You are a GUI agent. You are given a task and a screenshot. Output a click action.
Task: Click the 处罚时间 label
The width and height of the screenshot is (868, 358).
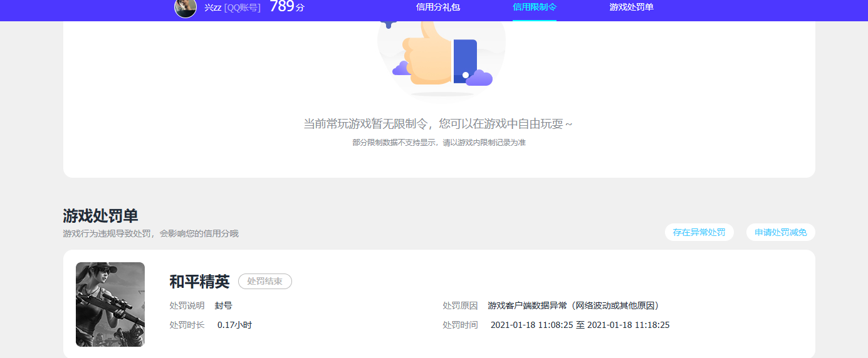coord(460,325)
